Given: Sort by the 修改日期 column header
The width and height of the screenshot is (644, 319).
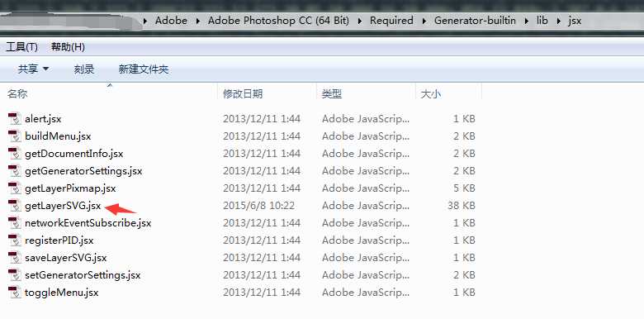Looking at the screenshot, I should [243, 94].
